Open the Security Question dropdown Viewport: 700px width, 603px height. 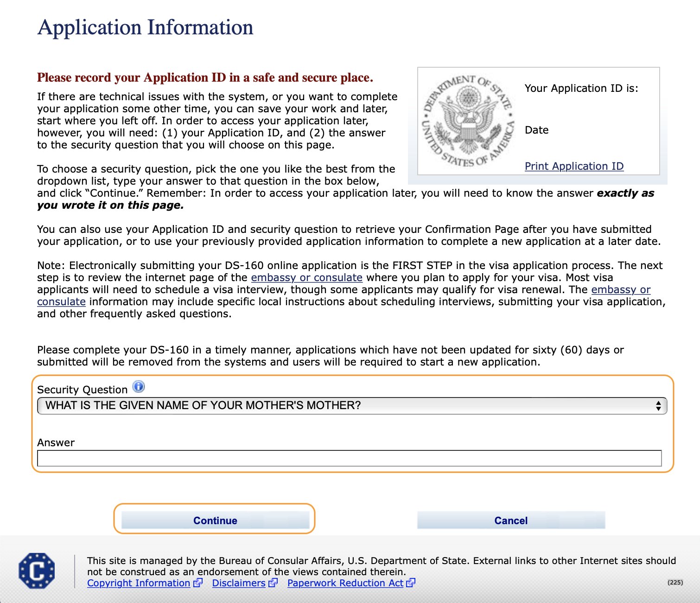352,405
